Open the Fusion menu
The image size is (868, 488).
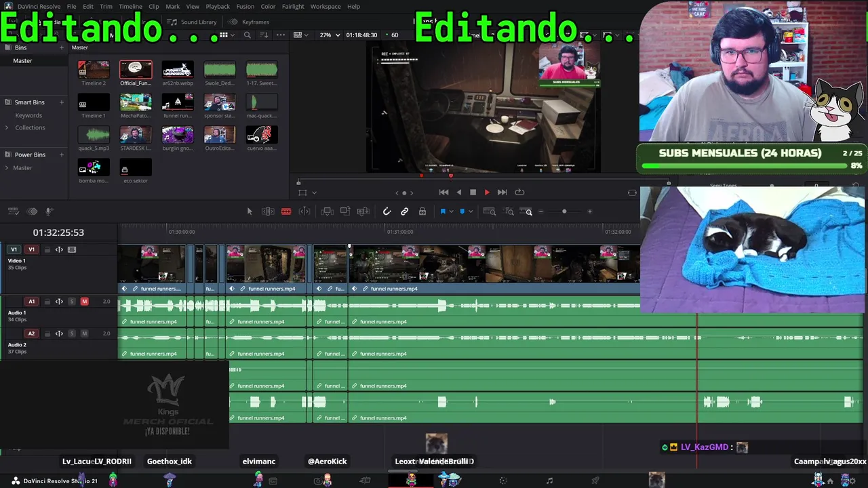click(x=245, y=6)
